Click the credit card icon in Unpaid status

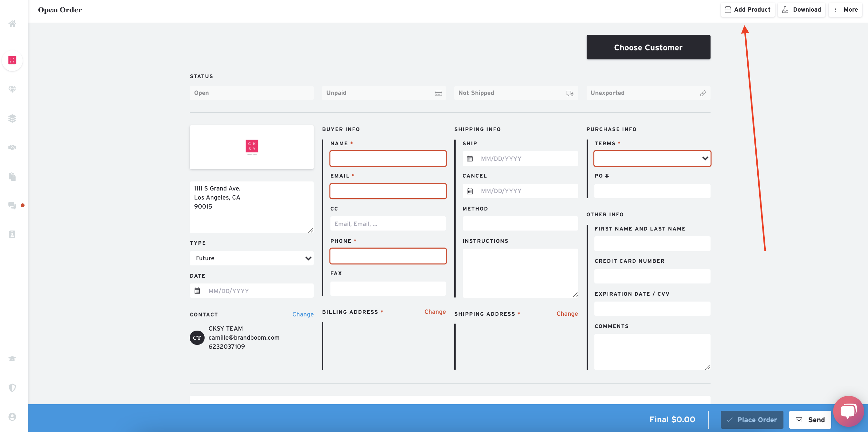pos(438,93)
